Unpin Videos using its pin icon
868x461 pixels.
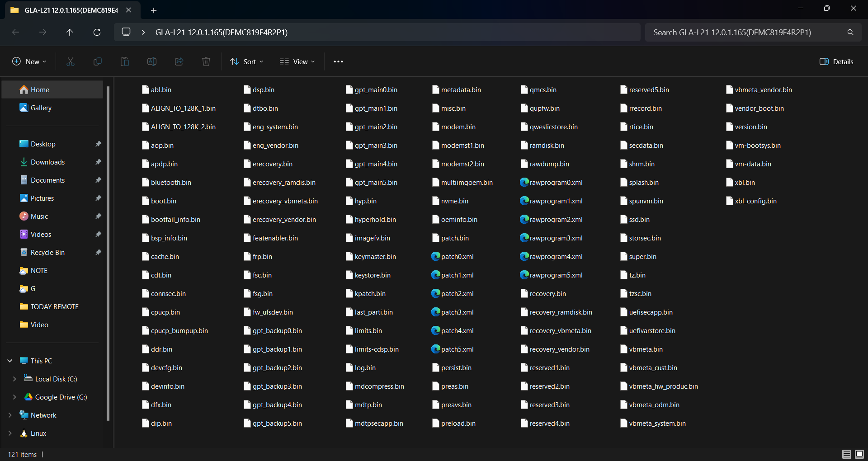pyautogui.click(x=98, y=234)
